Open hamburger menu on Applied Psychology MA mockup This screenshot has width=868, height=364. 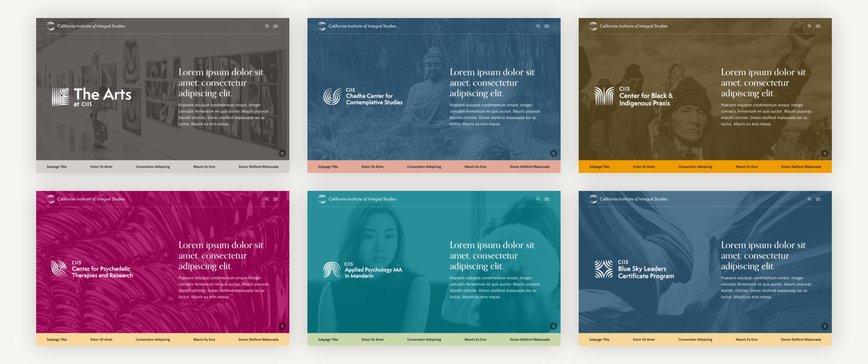click(547, 199)
